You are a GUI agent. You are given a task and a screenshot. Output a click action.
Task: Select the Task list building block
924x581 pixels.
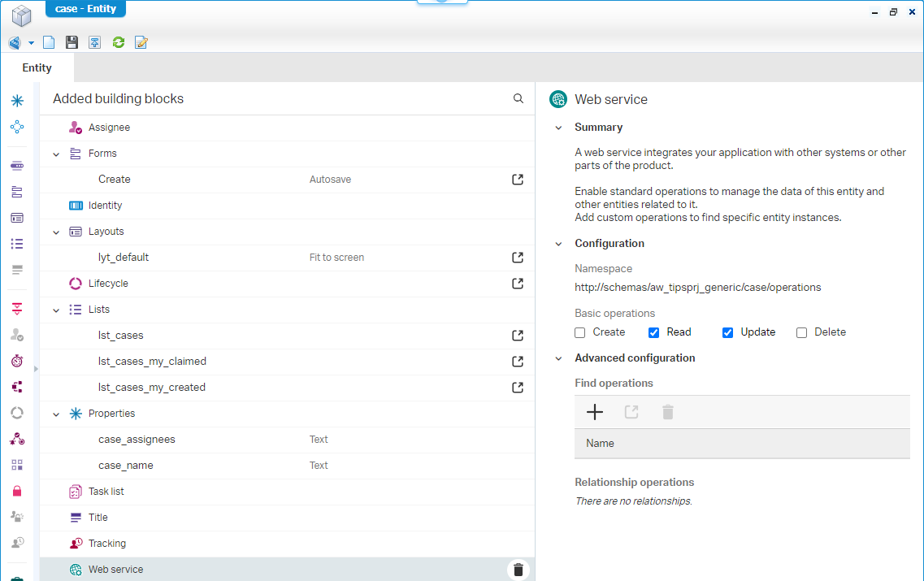tap(106, 492)
